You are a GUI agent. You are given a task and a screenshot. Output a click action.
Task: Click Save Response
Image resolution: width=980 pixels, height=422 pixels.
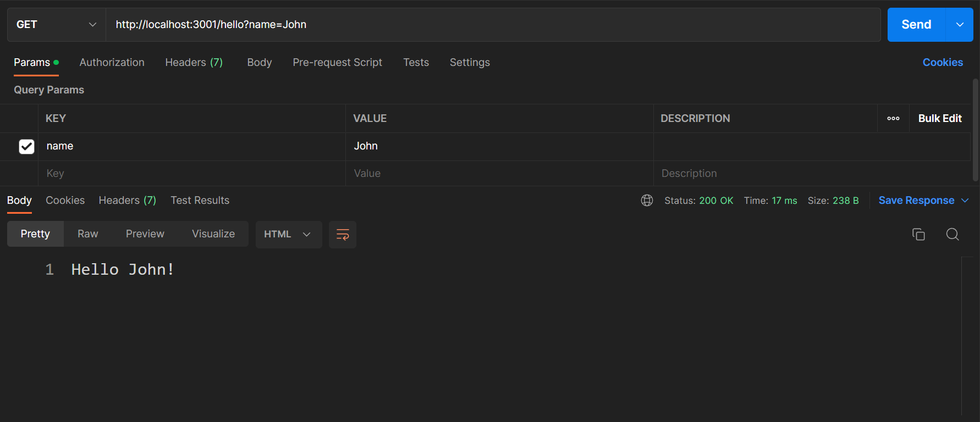pyautogui.click(x=916, y=201)
